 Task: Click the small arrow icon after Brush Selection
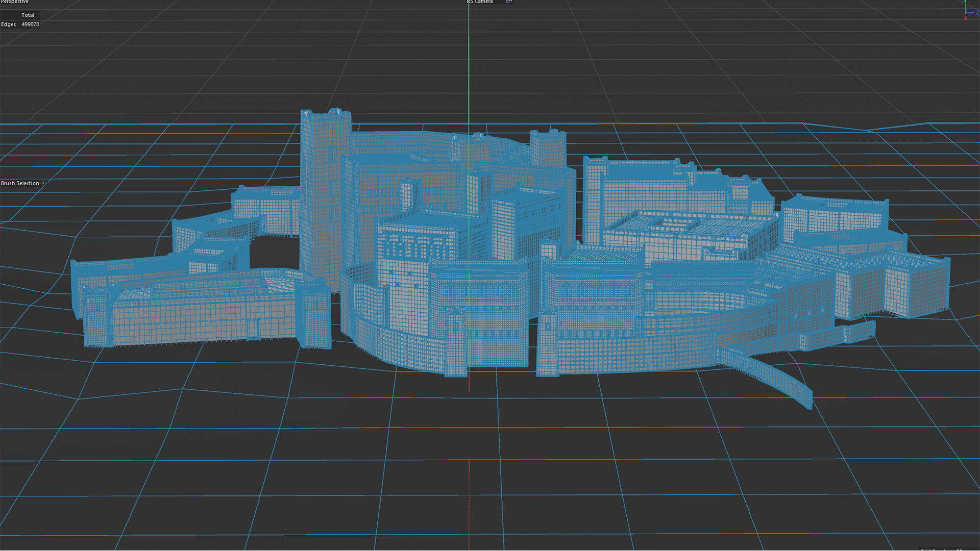click(x=43, y=183)
